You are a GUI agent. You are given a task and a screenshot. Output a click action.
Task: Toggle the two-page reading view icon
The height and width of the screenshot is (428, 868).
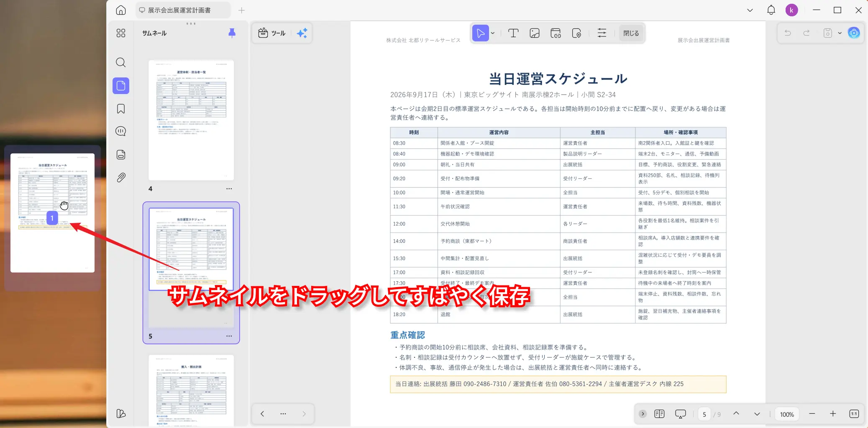(x=659, y=414)
